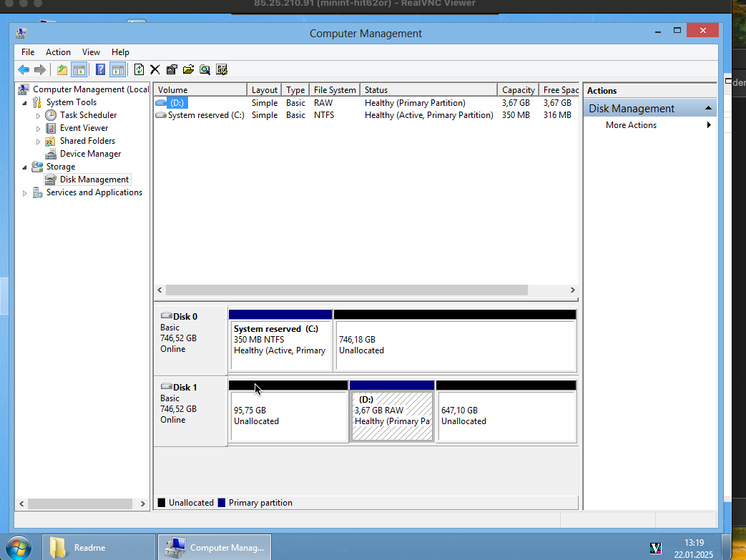Select the 3,67 GB RAW (D:) partition block

point(392,416)
